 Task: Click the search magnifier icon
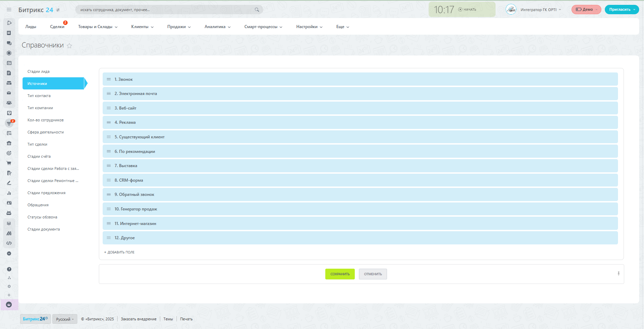coord(257,10)
